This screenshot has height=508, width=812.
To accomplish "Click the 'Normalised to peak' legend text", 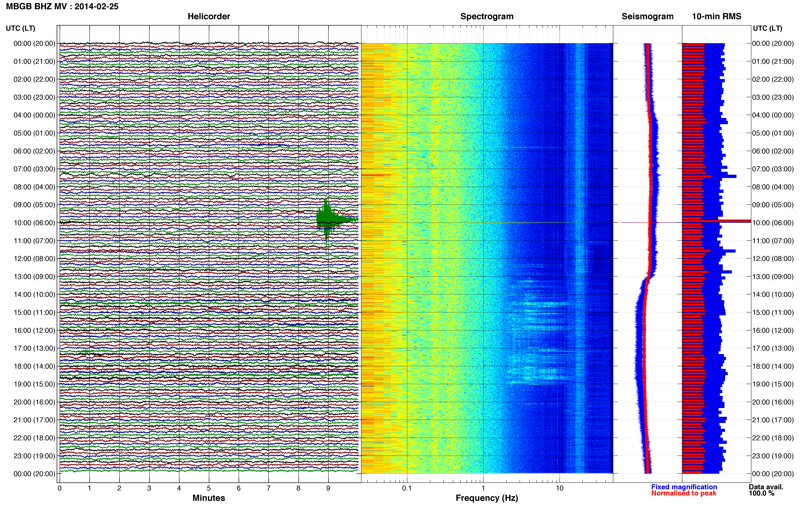I will [684, 493].
